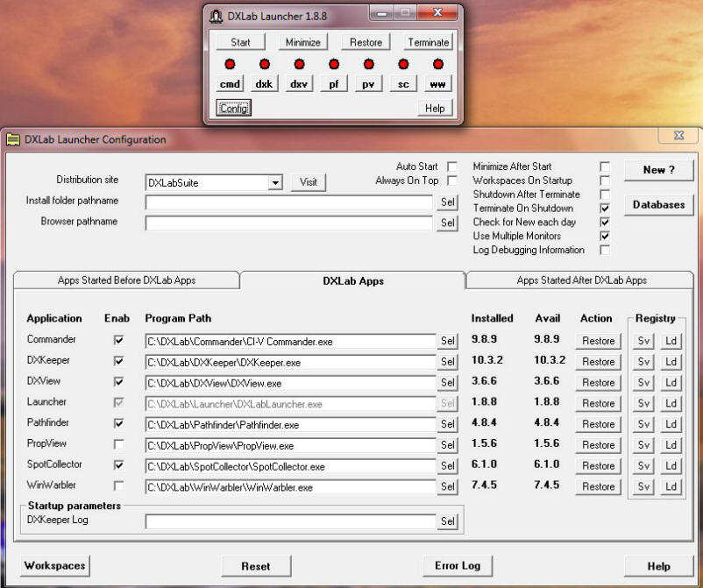Image resolution: width=703 pixels, height=588 pixels.
Task: Enable Workspaces On Startup option
Action: [x=605, y=181]
